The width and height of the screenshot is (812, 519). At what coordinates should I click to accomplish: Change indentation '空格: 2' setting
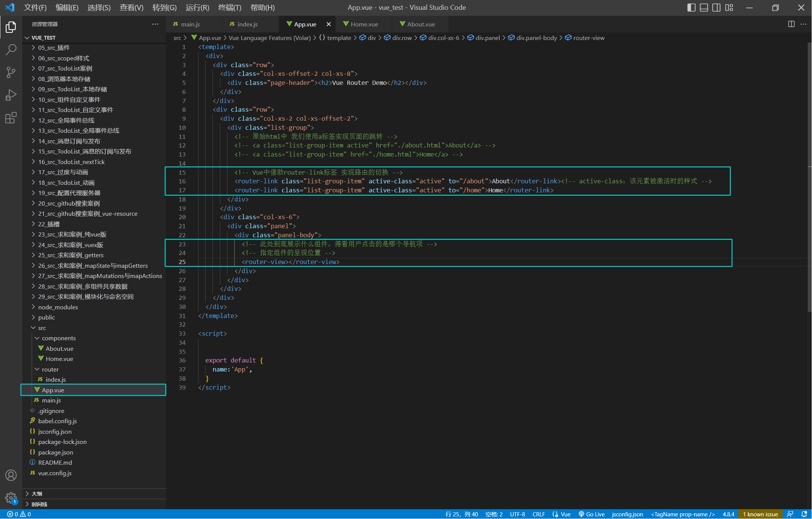(494, 514)
